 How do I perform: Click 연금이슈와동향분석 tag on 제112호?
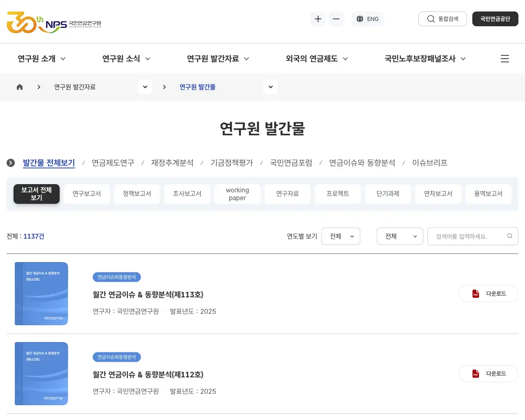[117, 357]
